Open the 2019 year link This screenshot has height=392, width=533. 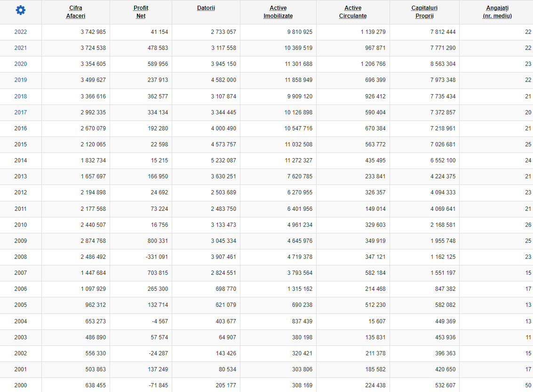tap(20, 80)
